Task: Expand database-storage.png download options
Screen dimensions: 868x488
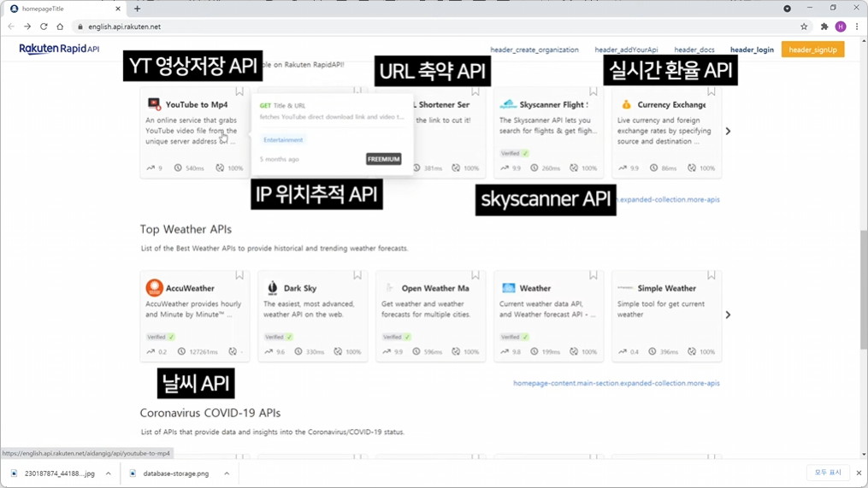Action: click(227, 473)
